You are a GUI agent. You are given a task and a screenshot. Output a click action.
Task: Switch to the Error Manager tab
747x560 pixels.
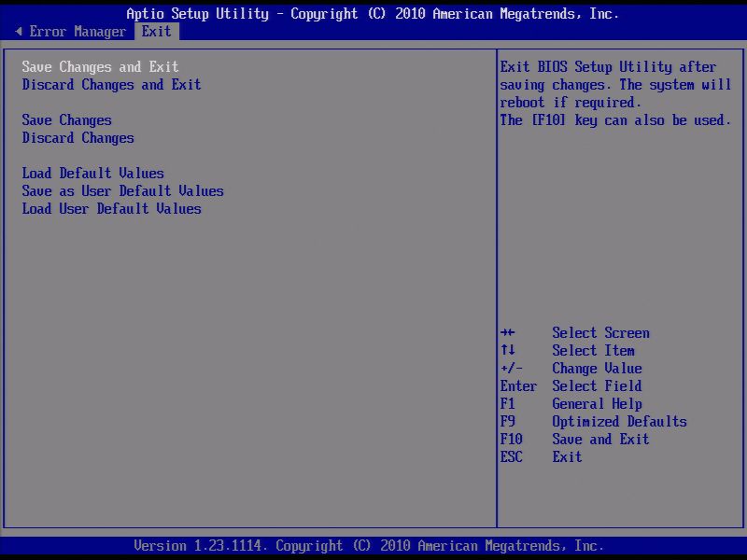pyautogui.click(x=78, y=31)
